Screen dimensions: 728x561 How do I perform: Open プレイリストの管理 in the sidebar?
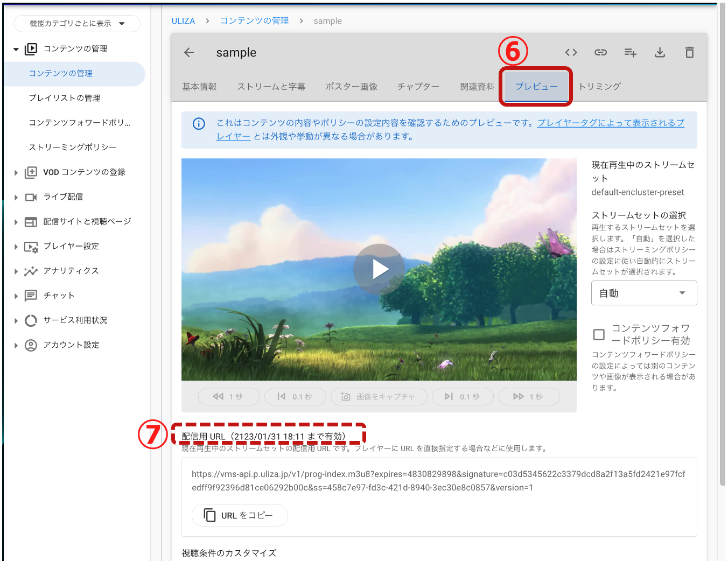pos(65,99)
